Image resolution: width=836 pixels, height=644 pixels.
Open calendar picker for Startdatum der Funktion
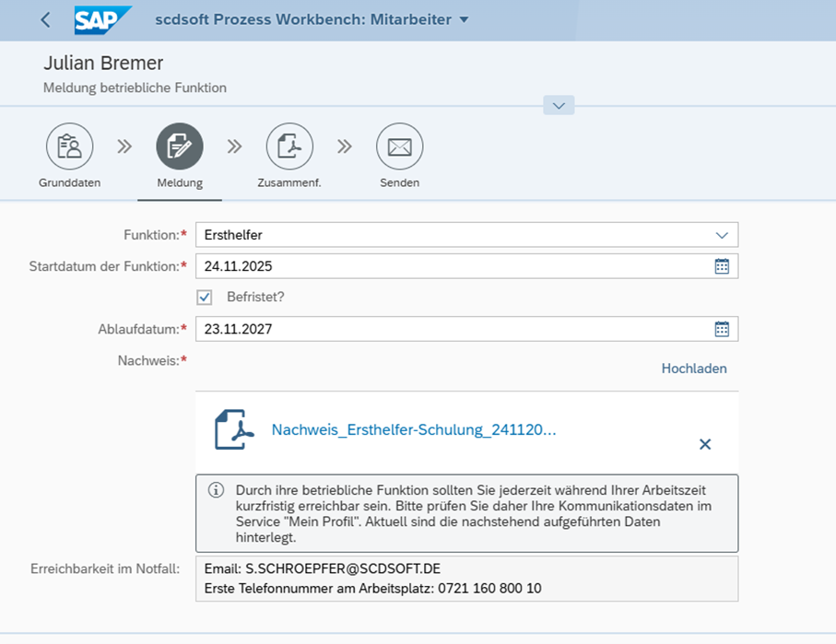[x=722, y=266]
